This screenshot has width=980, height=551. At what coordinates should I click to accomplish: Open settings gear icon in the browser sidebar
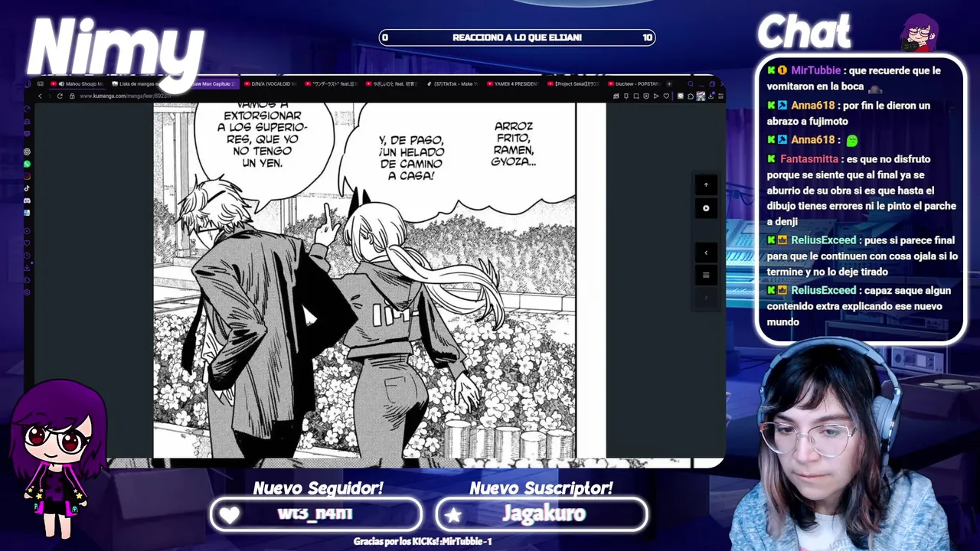27,292
